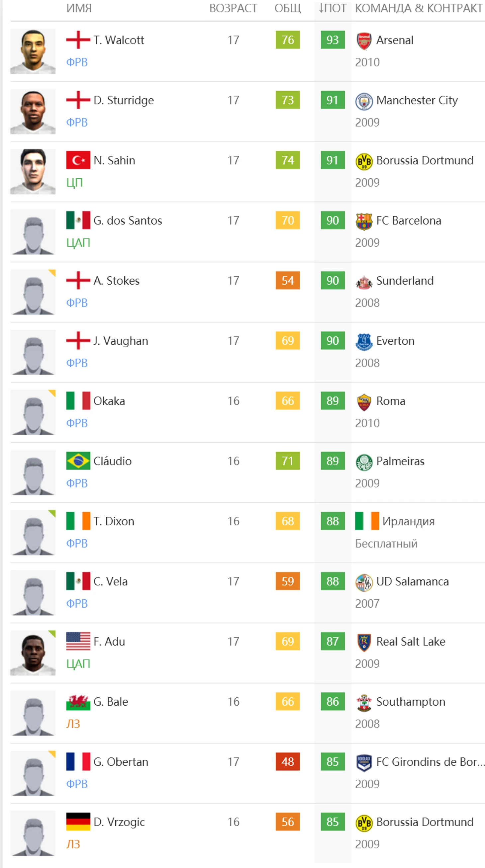Click the КОМАНДА & КОНТРАКТ column header
485x868 pixels.
[419, 8]
